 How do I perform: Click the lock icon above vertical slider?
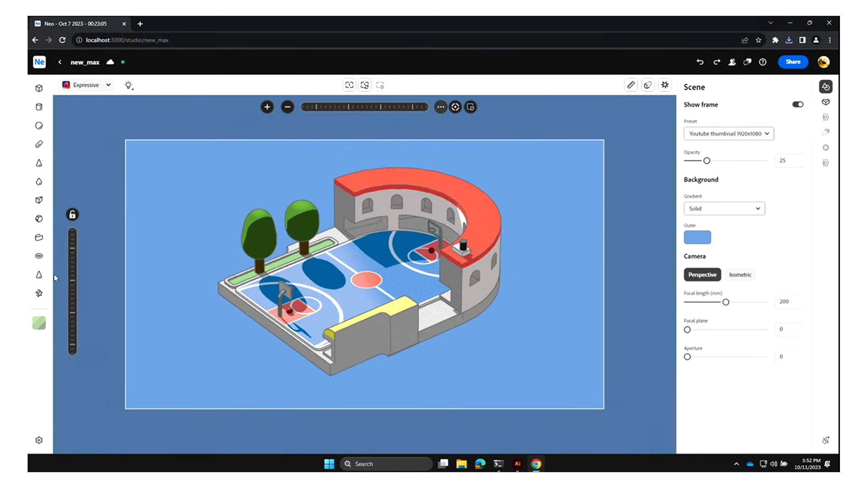(72, 214)
